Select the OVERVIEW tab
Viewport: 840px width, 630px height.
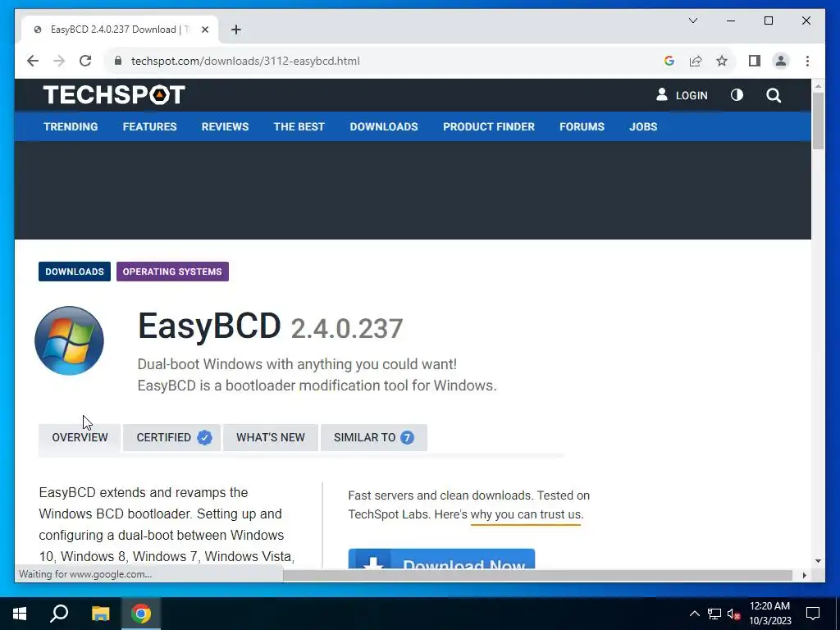click(x=80, y=438)
